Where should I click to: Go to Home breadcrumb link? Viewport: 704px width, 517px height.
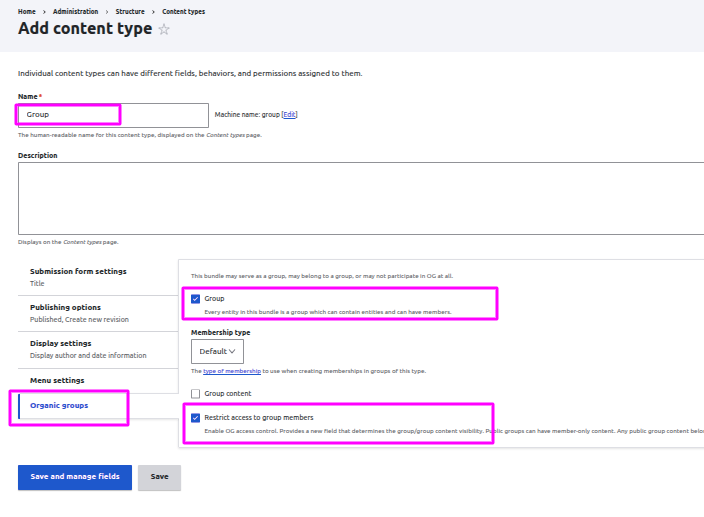pos(27,11)
